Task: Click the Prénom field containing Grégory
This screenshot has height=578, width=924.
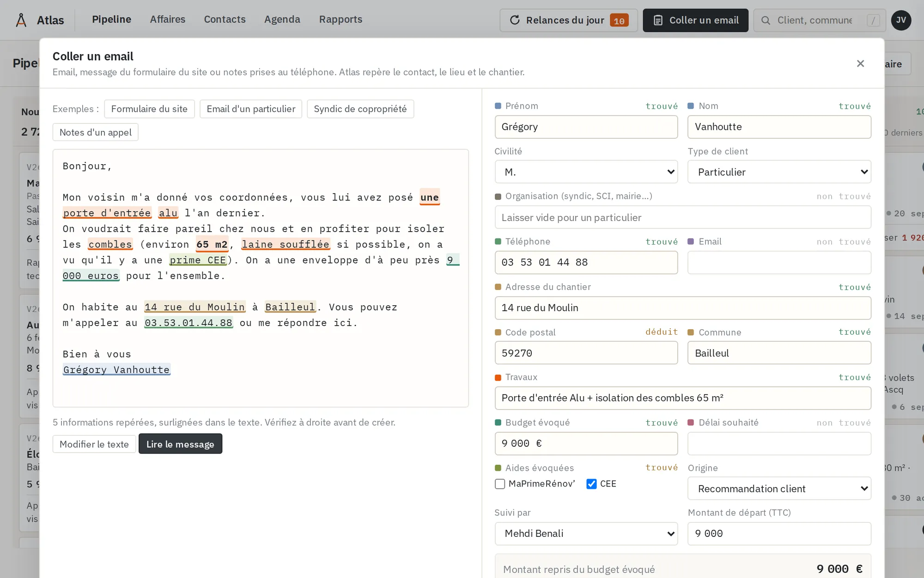Action: [x=586, y=127]
